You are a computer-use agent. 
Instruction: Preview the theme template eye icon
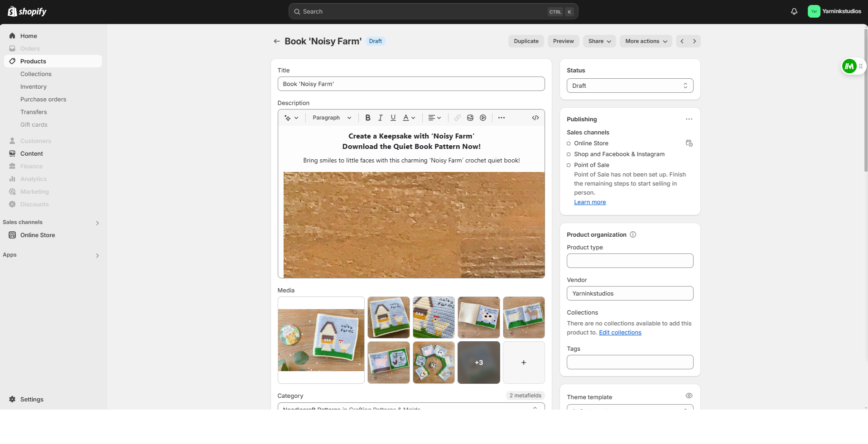[x=689, y=396]
